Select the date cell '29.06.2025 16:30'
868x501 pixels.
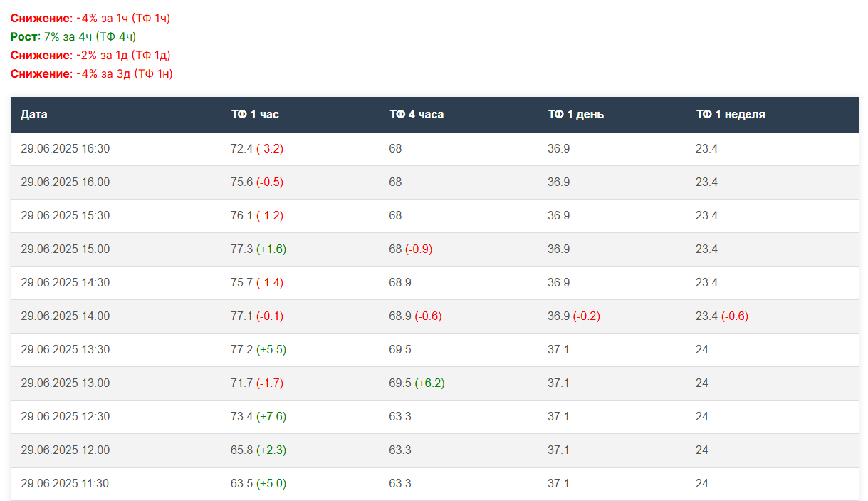point(66,148)
